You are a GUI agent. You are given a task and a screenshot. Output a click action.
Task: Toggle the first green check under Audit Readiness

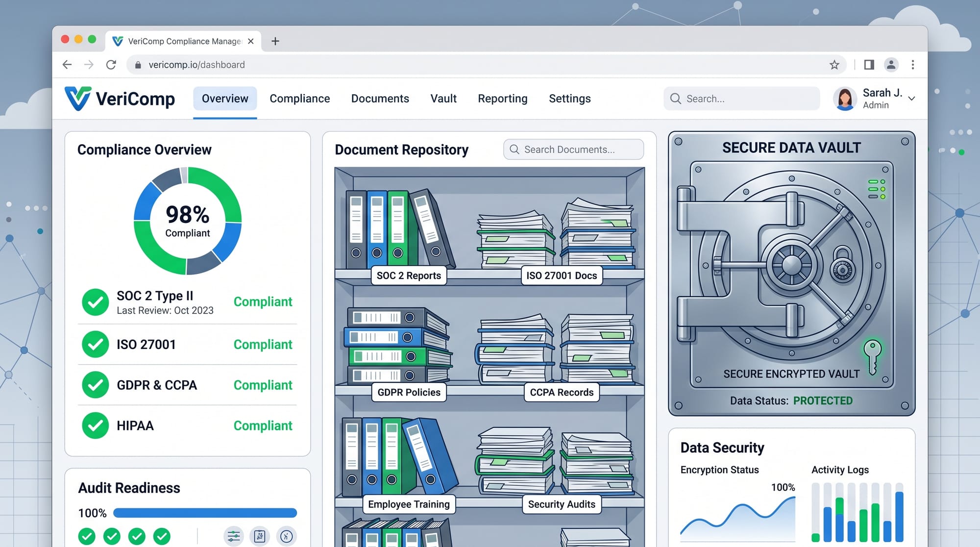pyautogui.click(x=87, y=536)
